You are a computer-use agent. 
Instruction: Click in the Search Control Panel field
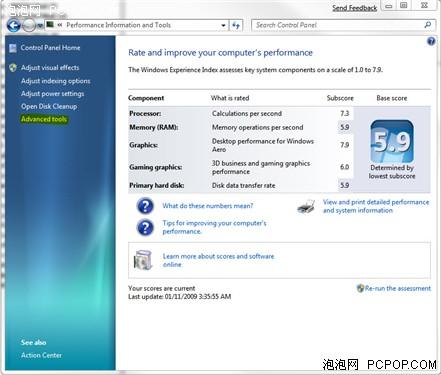[x=343, y=25]
